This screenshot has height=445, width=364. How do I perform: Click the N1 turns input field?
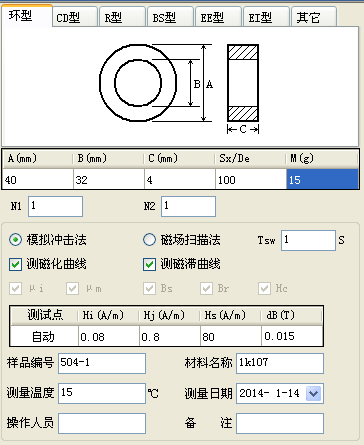55,206
